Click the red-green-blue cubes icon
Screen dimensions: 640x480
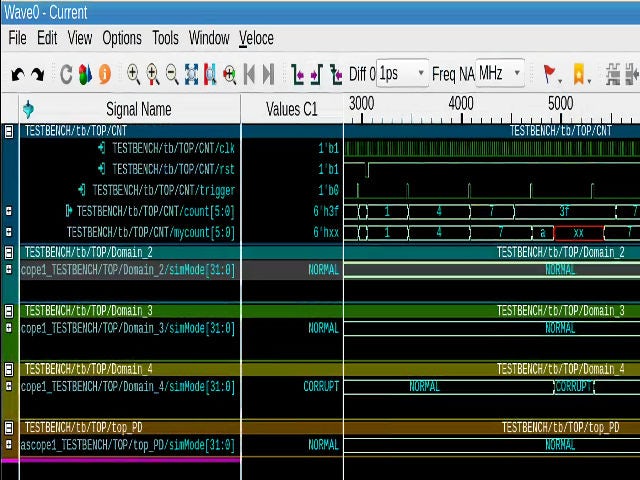tap(85, 75)
